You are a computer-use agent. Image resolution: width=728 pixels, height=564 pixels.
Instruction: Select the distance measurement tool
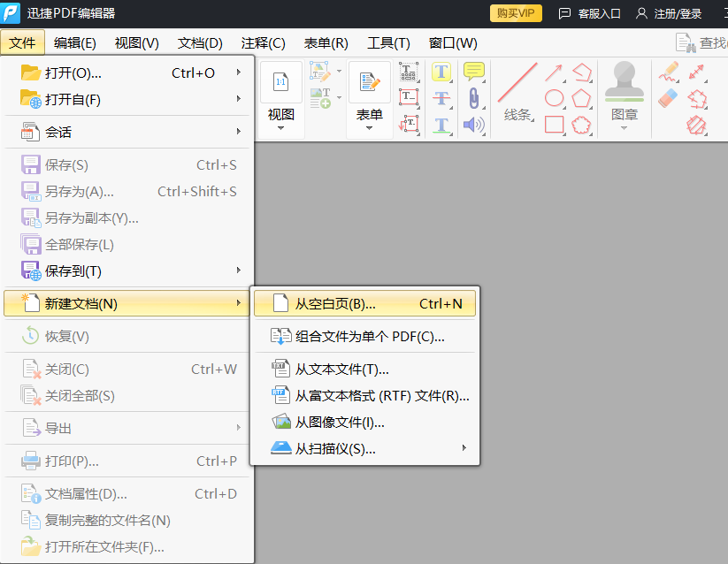coord(696,72)
